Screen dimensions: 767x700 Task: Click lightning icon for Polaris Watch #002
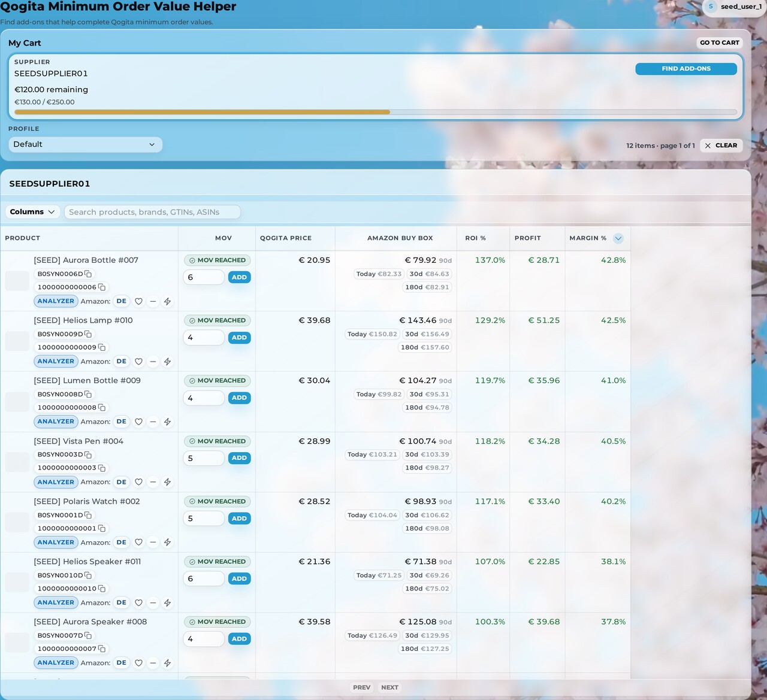[x=167, y=543]
